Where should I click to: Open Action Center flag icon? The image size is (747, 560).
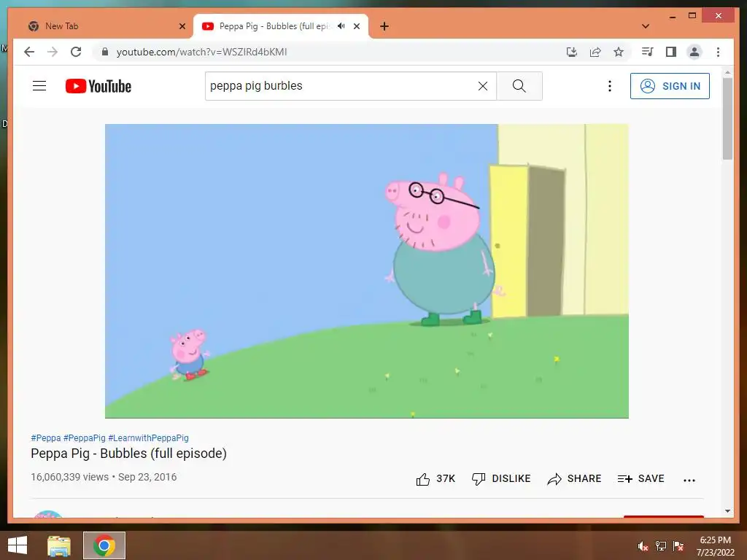pos(678,546)
